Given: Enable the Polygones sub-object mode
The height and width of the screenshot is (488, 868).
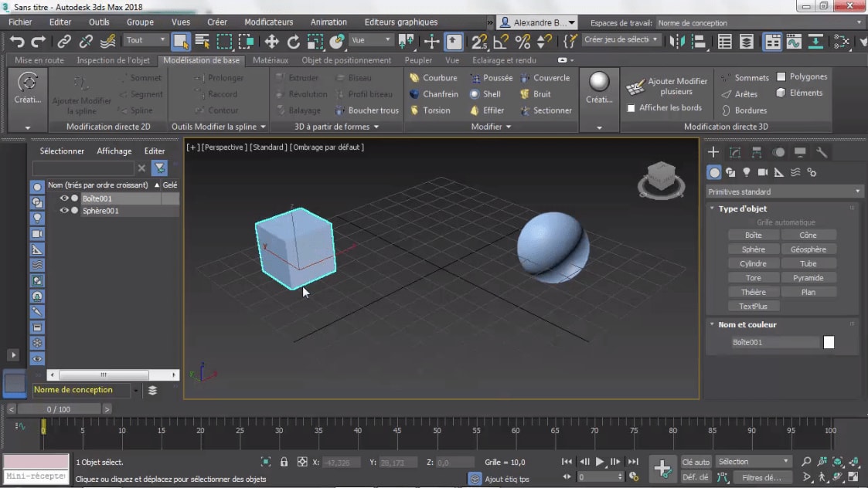Looking at the screenshot, I should click(802, 77).
